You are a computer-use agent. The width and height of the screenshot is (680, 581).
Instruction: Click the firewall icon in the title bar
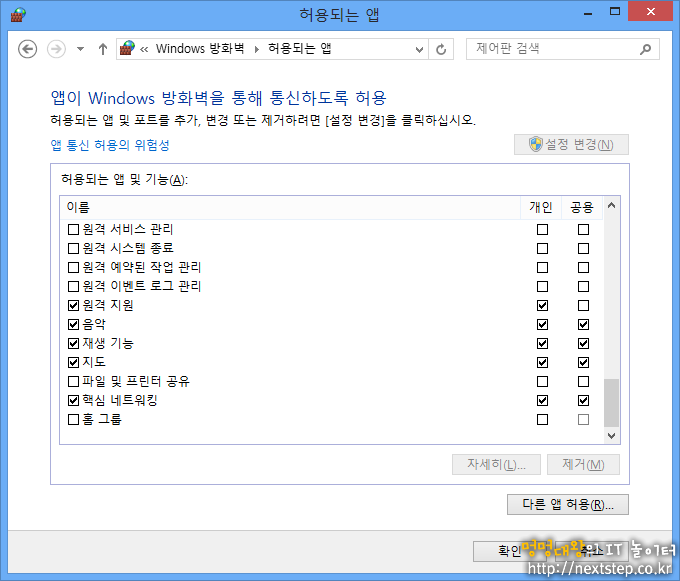18,14
